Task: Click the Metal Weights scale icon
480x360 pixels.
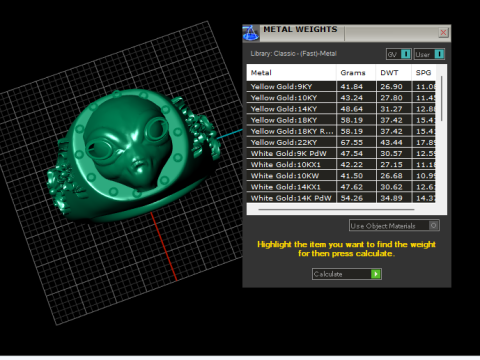Action: 251,33
